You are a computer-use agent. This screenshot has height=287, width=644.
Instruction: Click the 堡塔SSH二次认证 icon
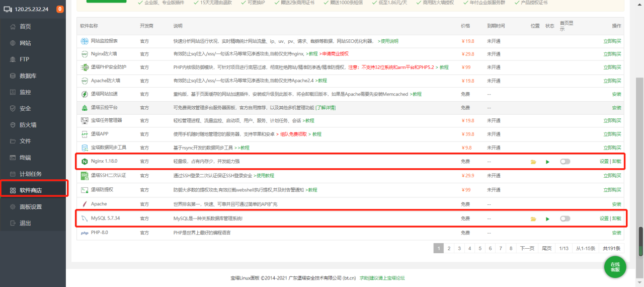click(85, 175)
